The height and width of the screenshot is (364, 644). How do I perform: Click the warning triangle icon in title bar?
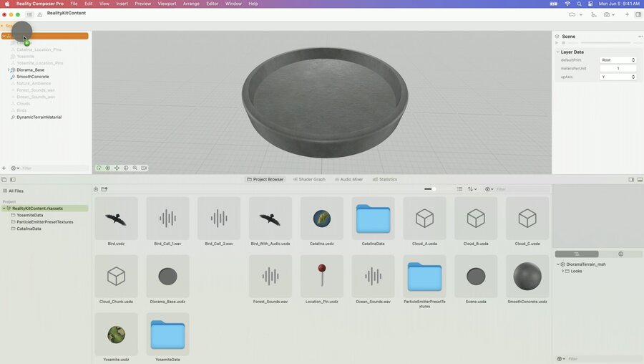[40, 15]
